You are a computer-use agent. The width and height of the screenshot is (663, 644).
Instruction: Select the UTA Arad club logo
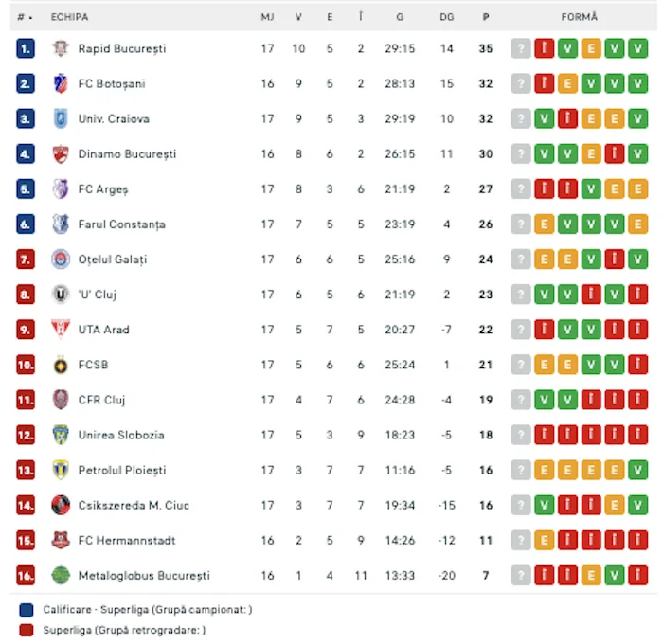[x=61, y=330]
